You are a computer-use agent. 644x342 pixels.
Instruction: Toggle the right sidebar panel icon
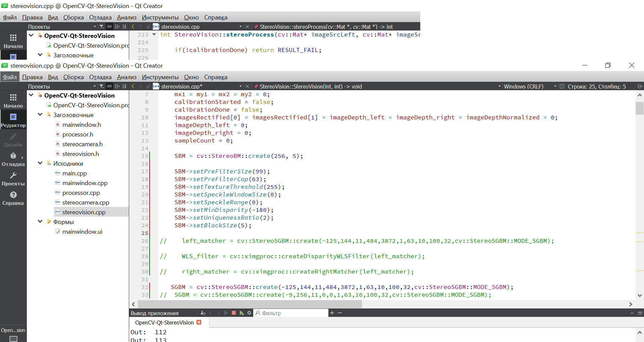[x=124, y=86]
